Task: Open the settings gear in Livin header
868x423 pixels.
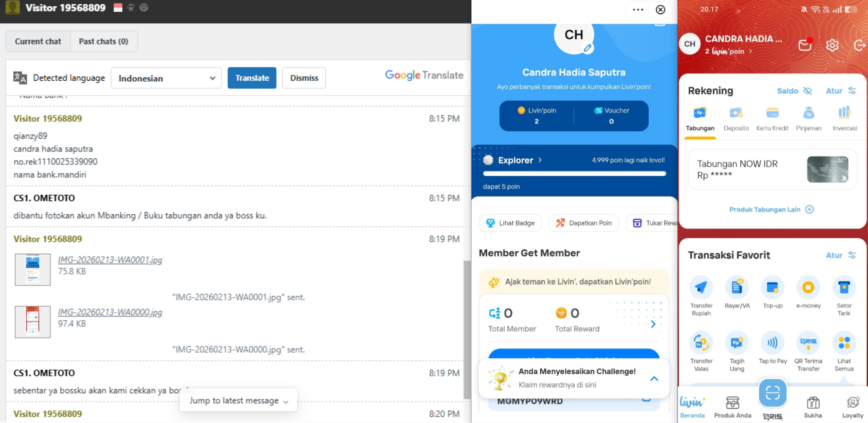Action: 832,45
